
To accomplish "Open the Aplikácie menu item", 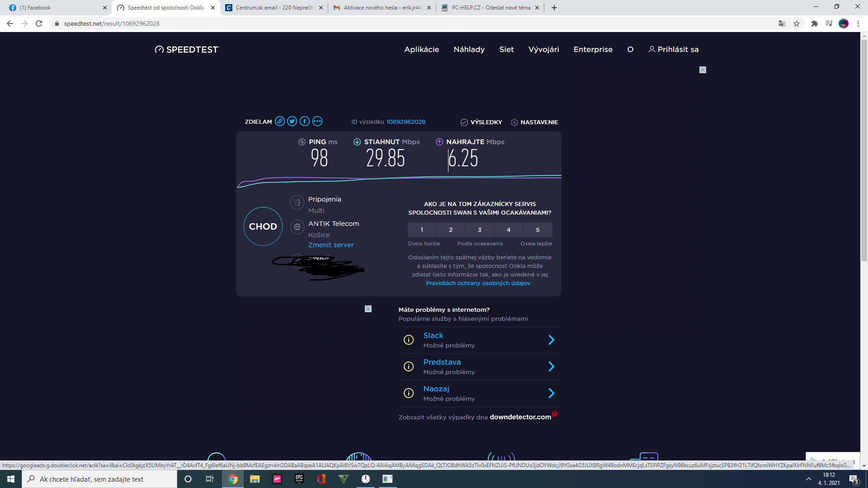I will pyautogui.click(x=421, y=49).
